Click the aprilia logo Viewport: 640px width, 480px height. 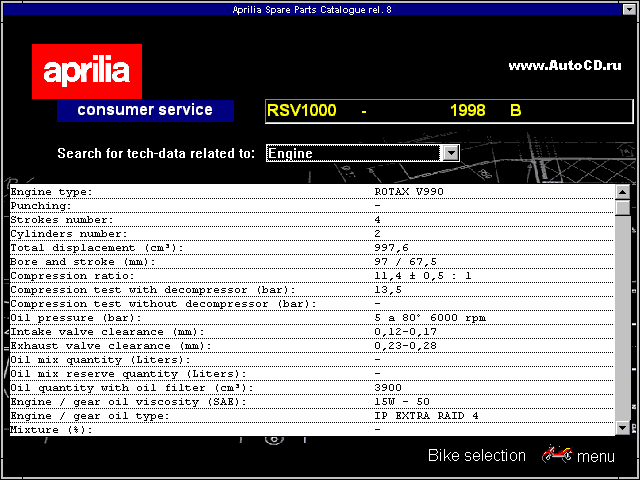coord(87,71)
